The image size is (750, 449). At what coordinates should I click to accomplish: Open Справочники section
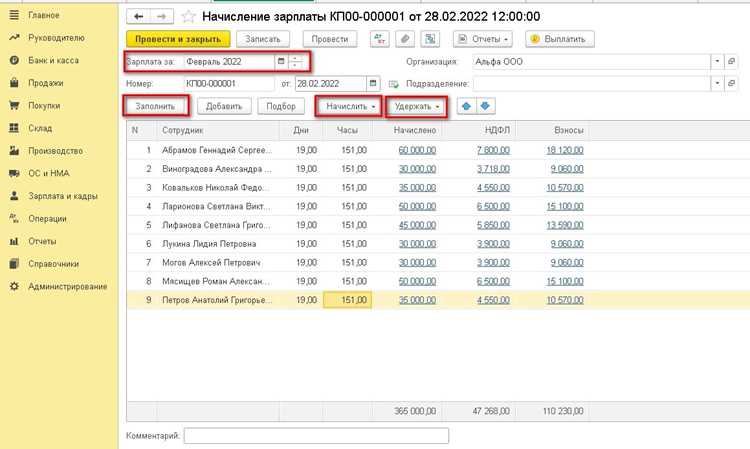54,264
